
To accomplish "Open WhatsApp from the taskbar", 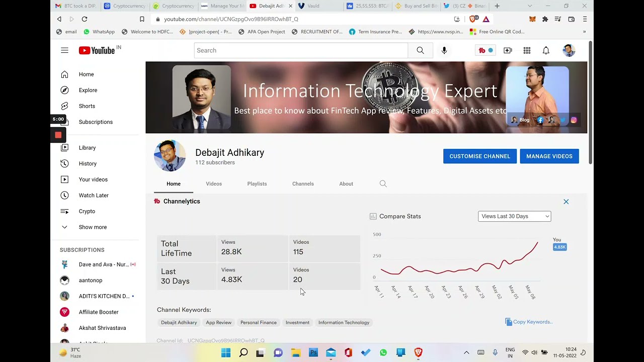I will (383, 352).
